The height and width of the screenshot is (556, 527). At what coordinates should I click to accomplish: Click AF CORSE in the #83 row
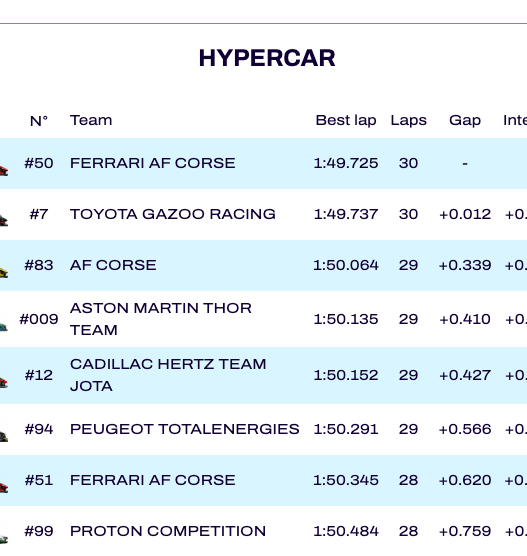(x=113, y=265)
